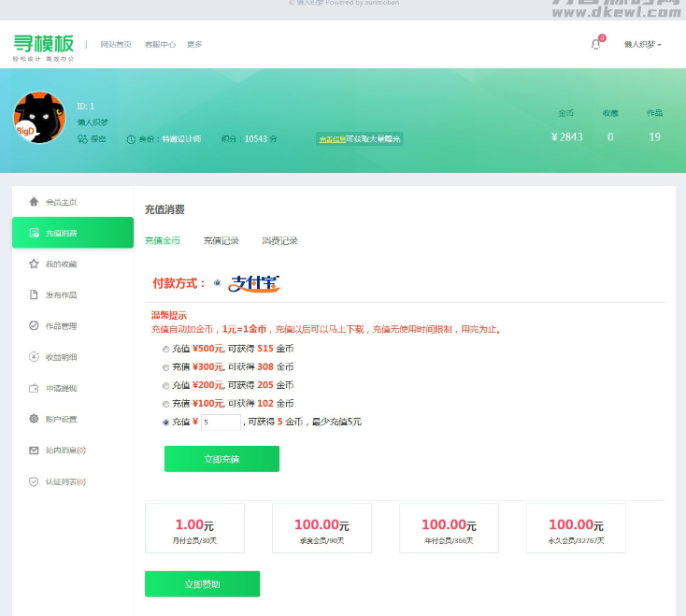The width and height of the screenshot is (686, 616).
Task: Focus the custom recharge amount field
Action: [x=221, y=423]
